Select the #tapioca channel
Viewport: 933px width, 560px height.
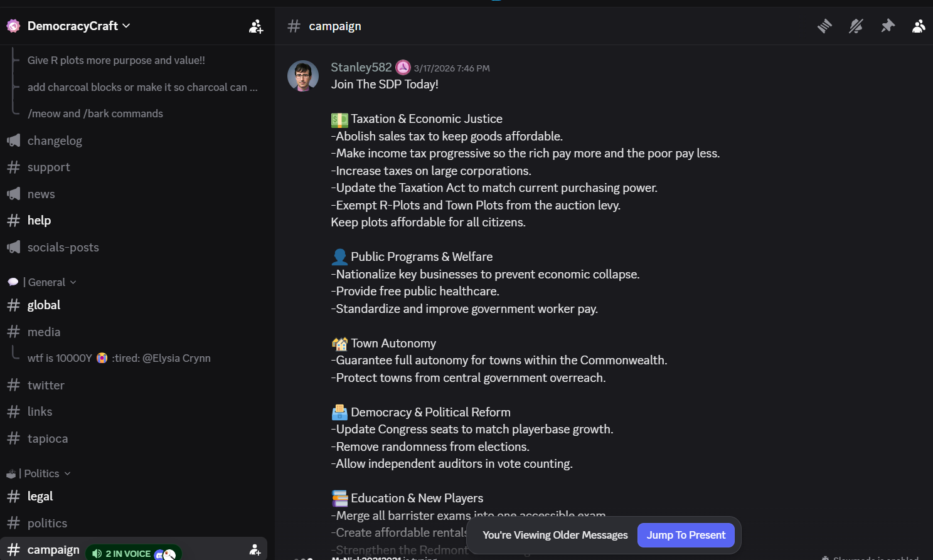click(47, 438)
